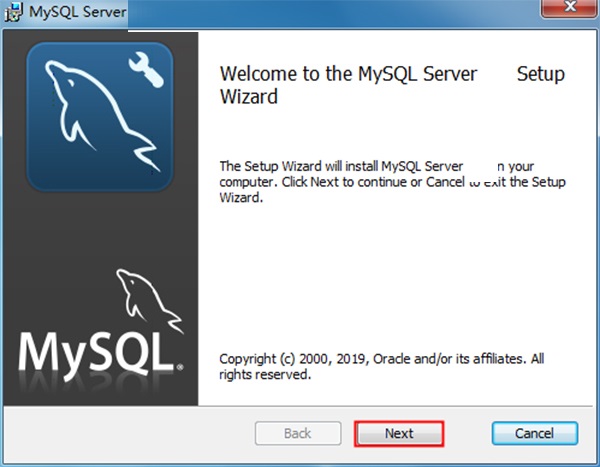The height and width of the screenshot is (467, 600).
Task: Click the 'MySQL Server' title bar text
Action: tap(78, 12)
